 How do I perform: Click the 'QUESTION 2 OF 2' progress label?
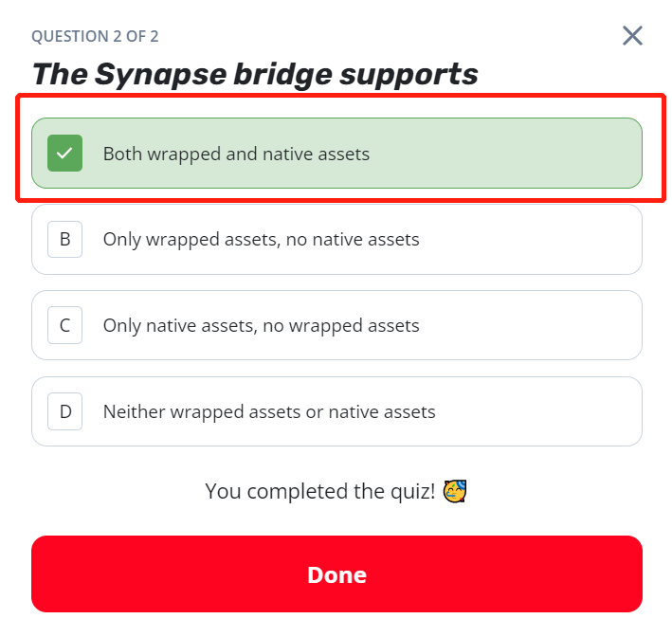click(x=95, y=37)
